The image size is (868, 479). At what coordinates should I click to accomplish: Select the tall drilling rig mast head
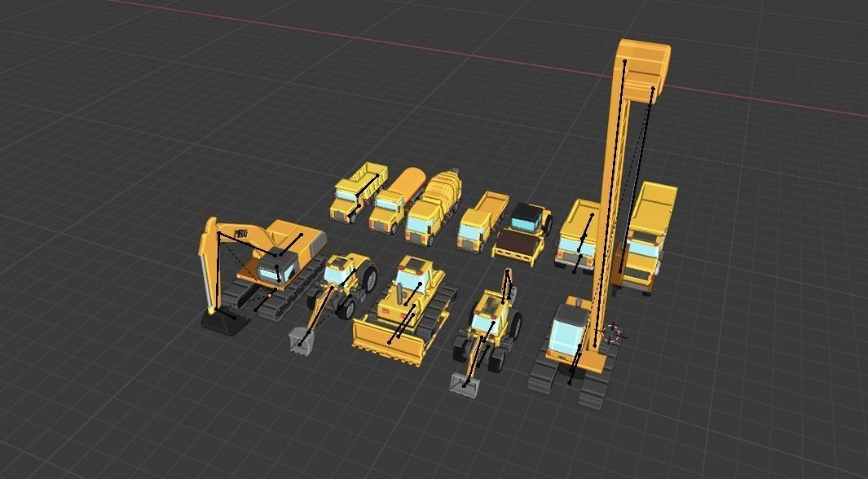click(x=643, y=70)
